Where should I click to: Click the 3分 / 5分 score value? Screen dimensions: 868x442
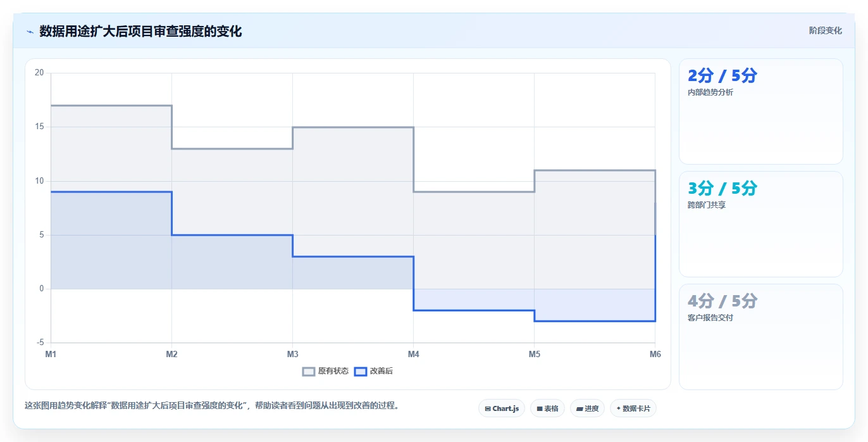[722, 189]
